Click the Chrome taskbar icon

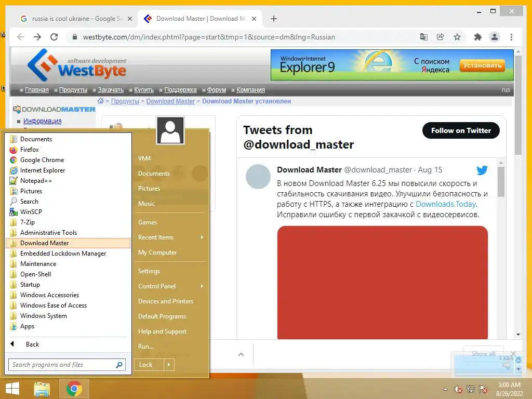[74, 389]
